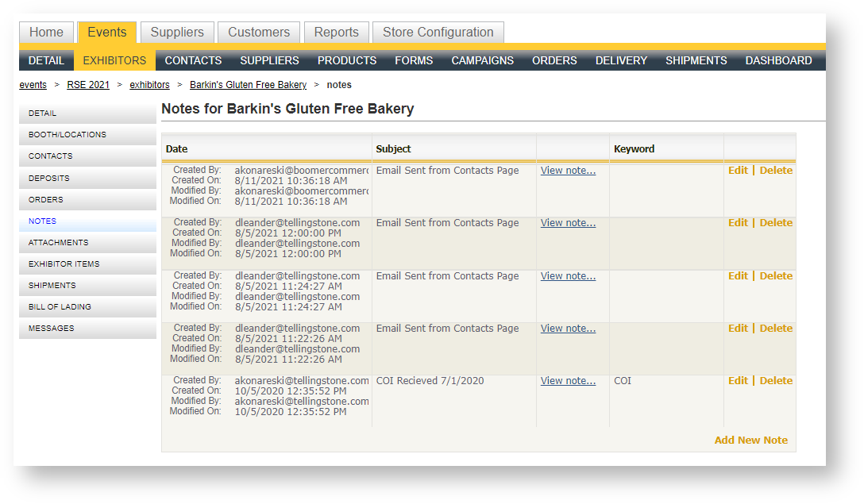864x504 pixels.
Task: Navigate to the exhibitors breadcrumb link
Action: [149, 85]
